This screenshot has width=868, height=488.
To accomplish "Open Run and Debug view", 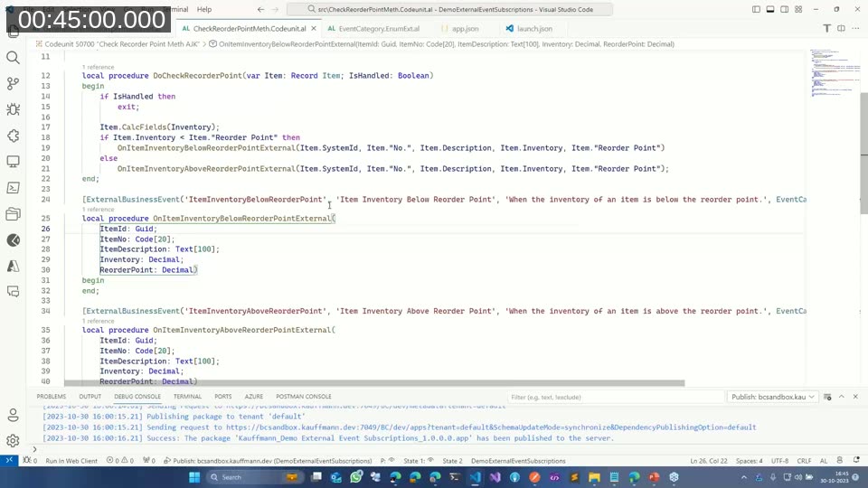I will 13,109.
